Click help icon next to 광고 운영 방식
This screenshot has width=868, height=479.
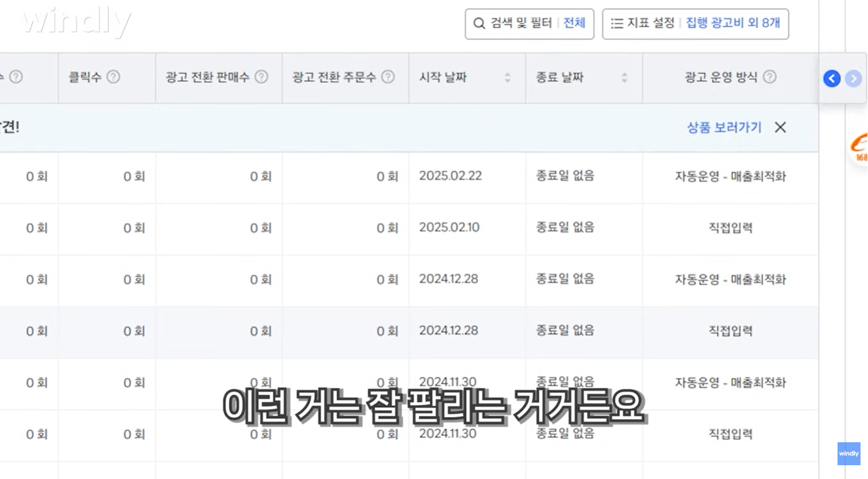coord(770,76)
